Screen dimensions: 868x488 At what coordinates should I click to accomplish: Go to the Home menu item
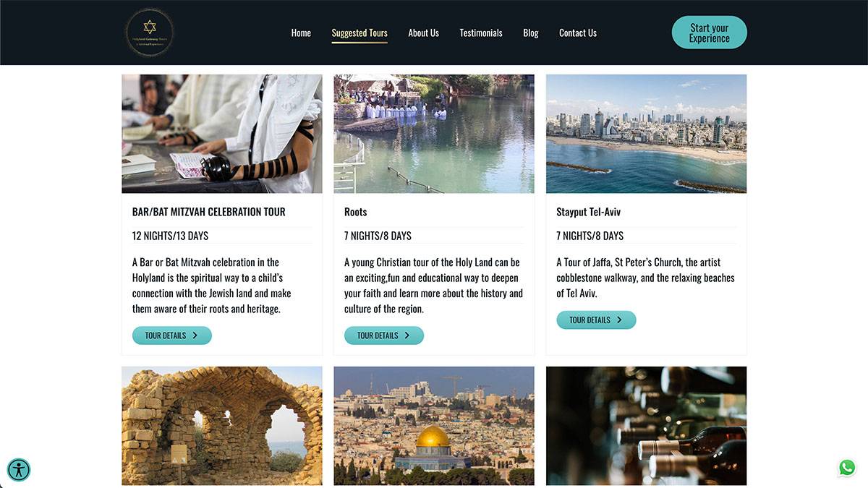coord(301,33)
